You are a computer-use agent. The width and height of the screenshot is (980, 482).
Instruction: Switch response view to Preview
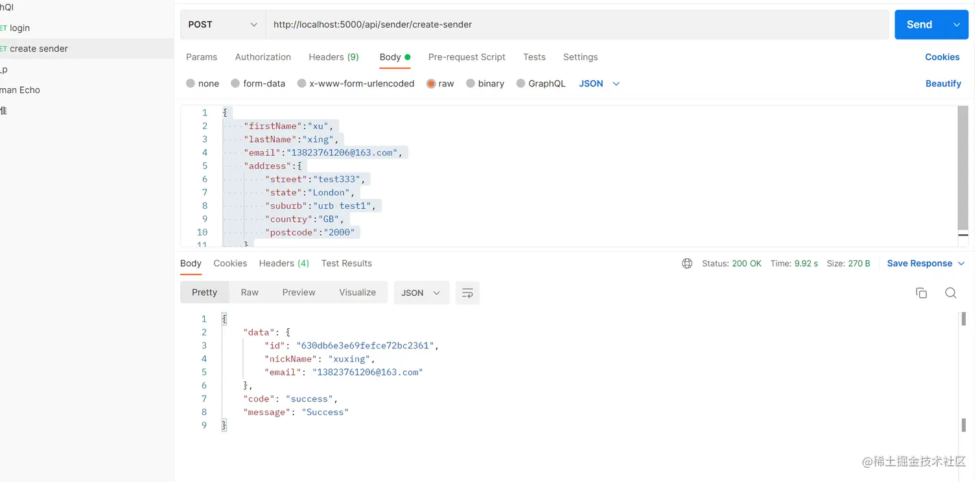[299, 293]
